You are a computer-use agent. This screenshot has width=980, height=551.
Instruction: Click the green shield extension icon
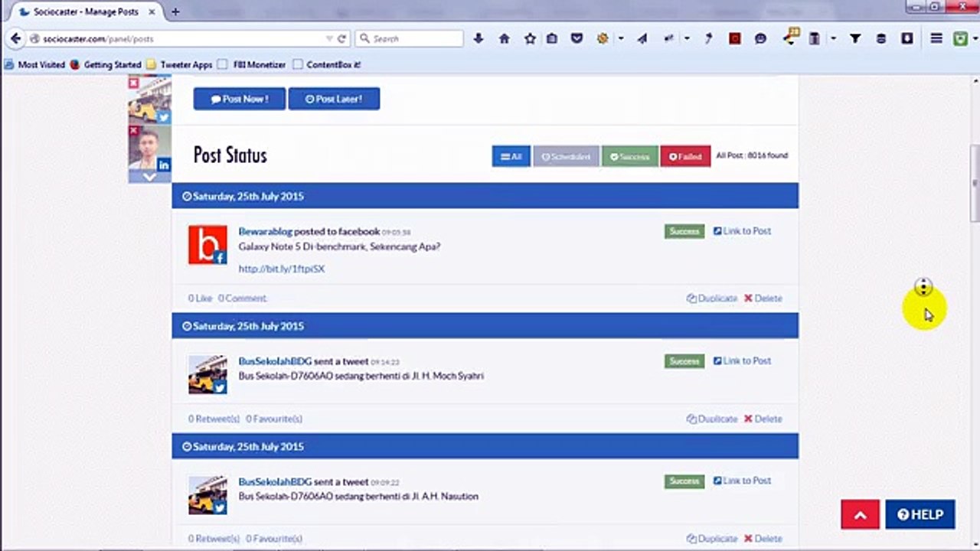coord(960,38)
